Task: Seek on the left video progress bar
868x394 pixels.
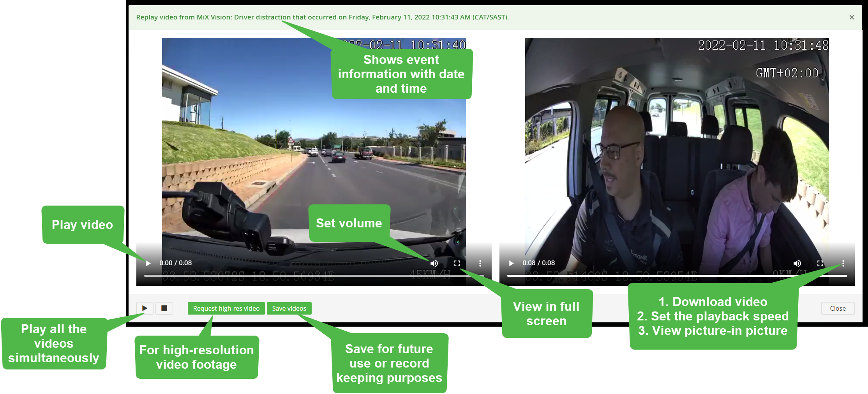Action: click(273, 276)
